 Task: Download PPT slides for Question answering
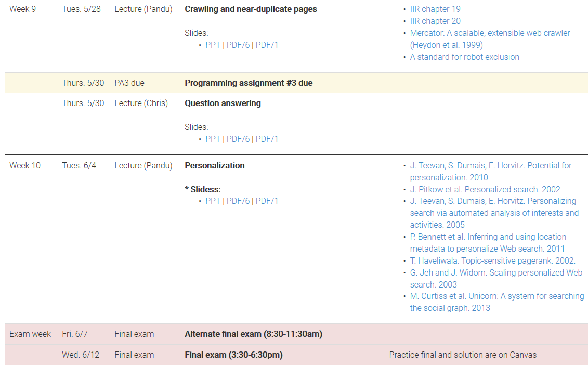(x=213, y=139)
